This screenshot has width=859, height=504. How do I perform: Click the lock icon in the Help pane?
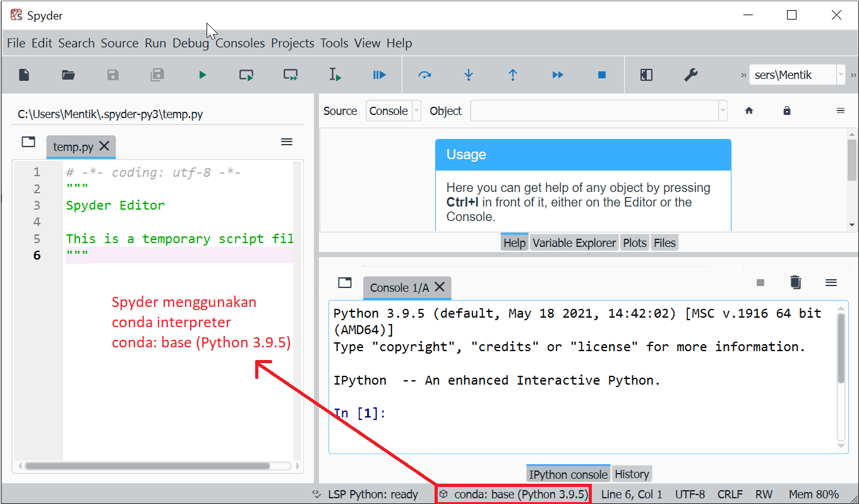coord(786,110)
